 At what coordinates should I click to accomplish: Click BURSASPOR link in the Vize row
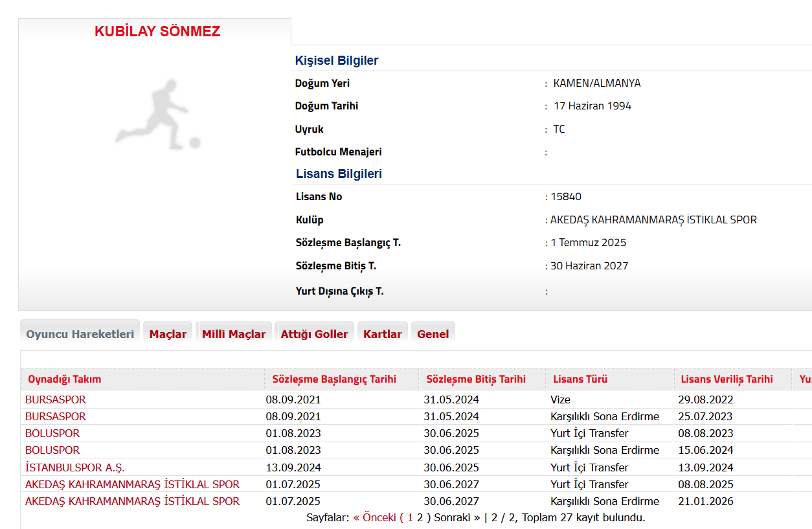[x=56, y=400]
